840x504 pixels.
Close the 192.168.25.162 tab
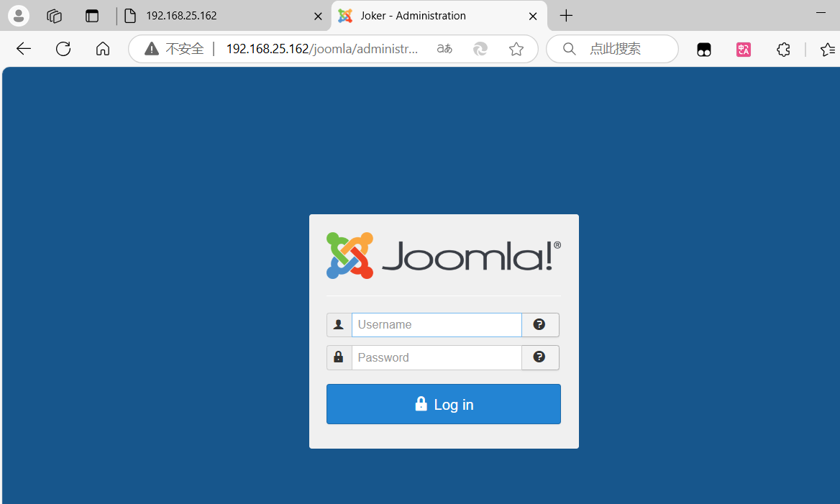[x=318, y=16]
